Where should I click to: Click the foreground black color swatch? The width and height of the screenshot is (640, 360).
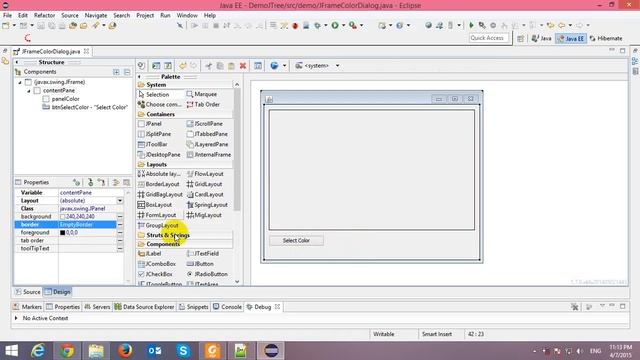click(x=62, y=233)
